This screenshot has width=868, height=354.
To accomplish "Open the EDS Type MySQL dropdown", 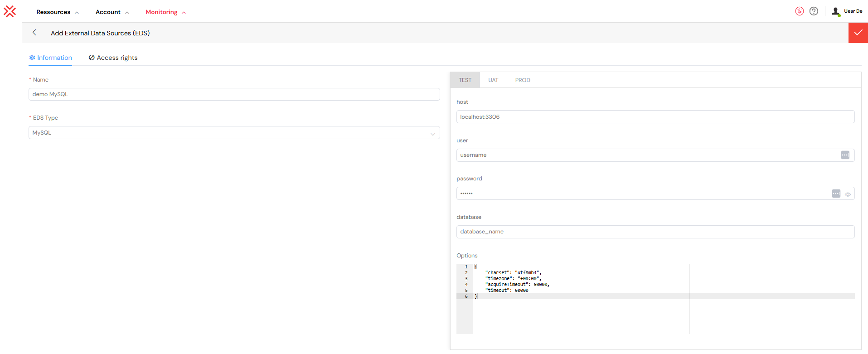I will coord(234,133).
